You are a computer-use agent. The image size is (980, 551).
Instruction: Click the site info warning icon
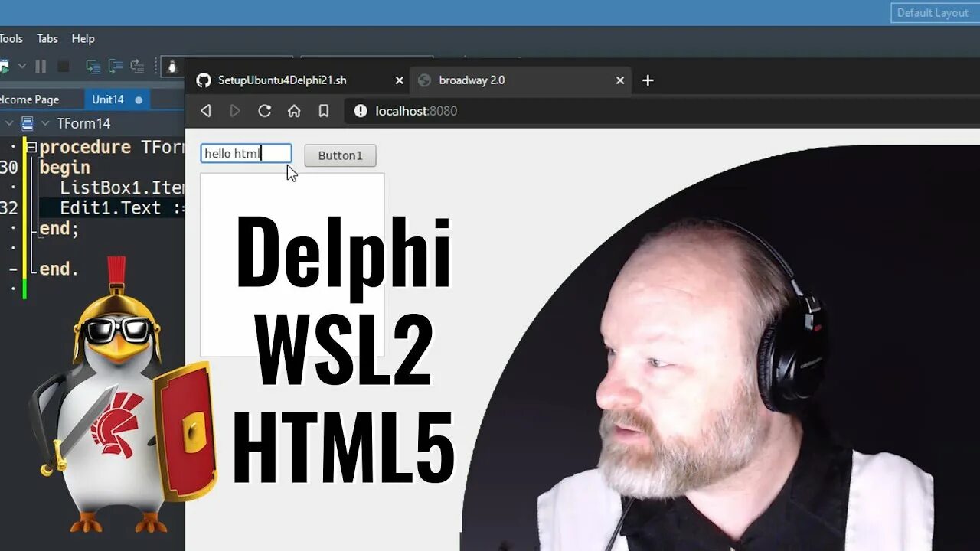361,111
